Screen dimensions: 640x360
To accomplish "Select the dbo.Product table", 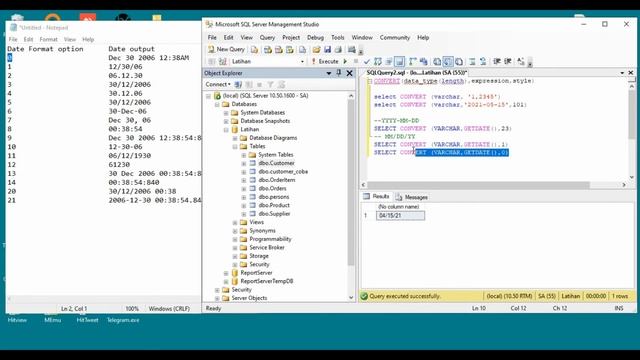I will [x=274, y=205].
